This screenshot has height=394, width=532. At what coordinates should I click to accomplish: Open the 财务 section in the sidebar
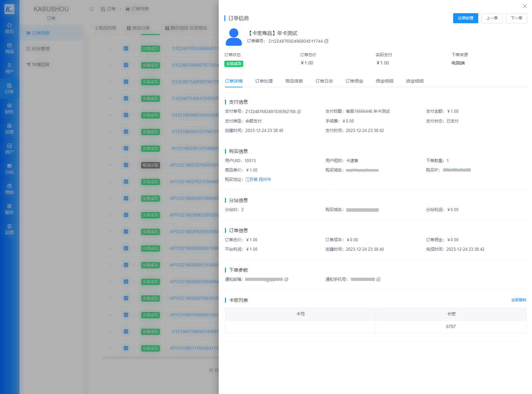tap(9, 109)
